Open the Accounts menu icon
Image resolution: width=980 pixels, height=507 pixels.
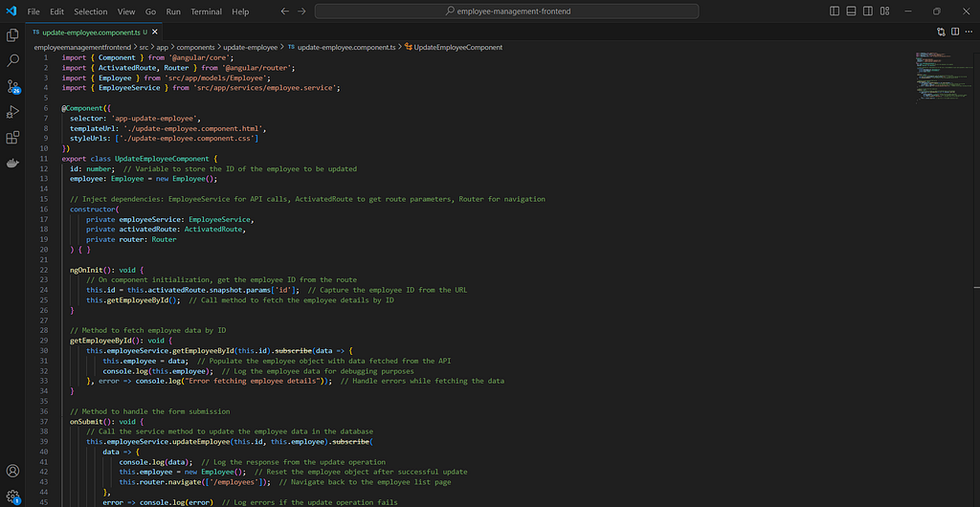click(x=12, y=471)
